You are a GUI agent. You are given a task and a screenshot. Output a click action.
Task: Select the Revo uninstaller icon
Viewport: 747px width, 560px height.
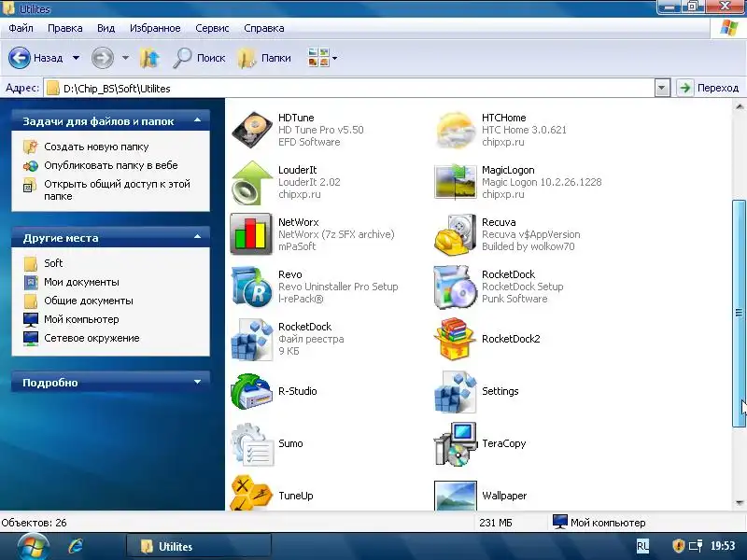tap(251, 287)
